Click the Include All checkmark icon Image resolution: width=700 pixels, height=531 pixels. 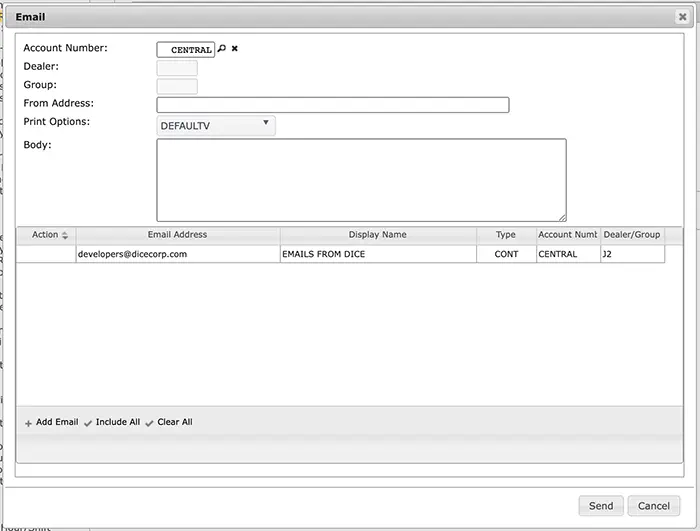pyautogui.click(x=88, y=423)
